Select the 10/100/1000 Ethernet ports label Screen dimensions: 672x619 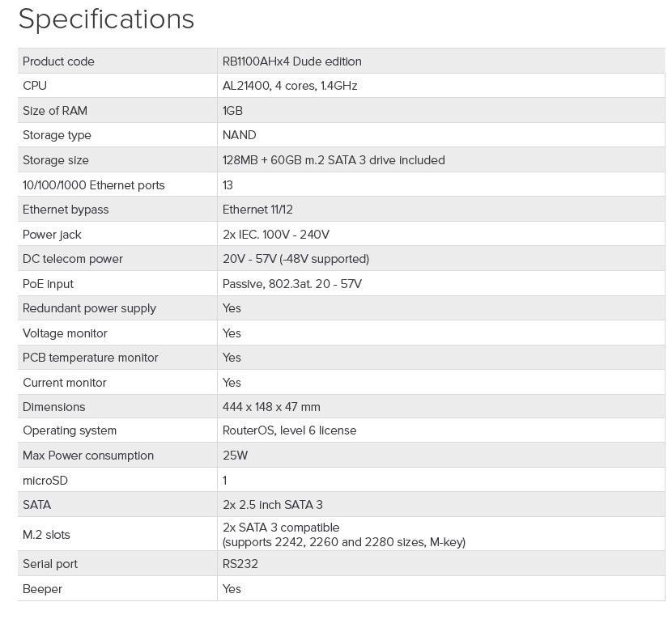coord(94,185)
